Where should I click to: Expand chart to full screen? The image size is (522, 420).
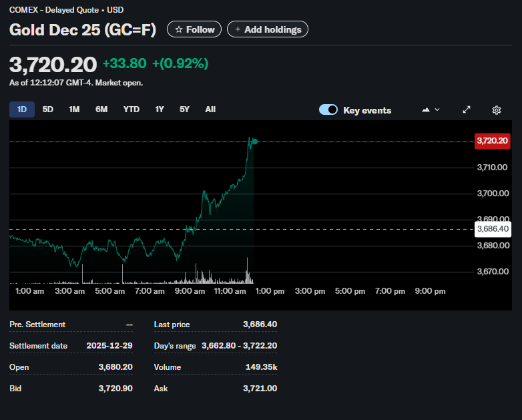click(x=467, y=110)
